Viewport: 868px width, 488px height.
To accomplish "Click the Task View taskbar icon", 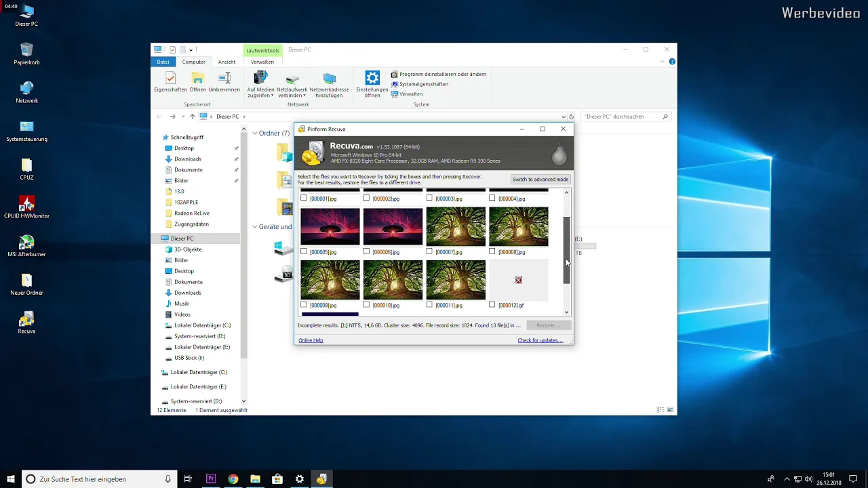I will click(x=189, y=479).
